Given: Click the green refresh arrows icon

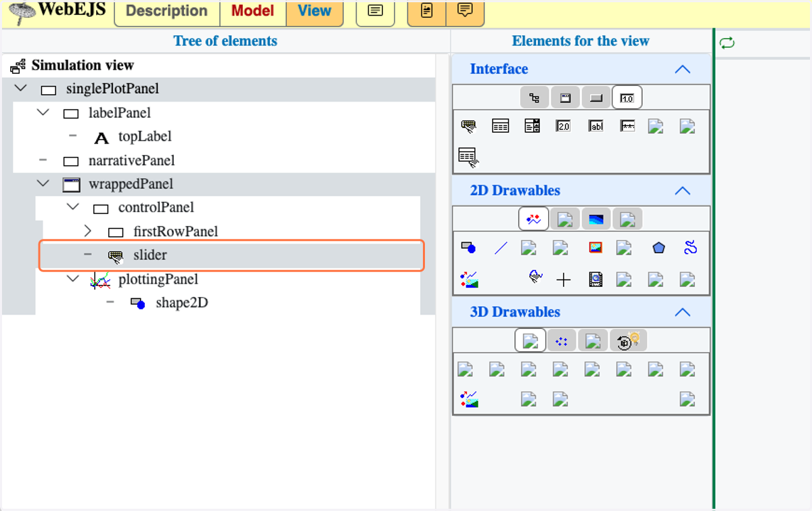Looking at the screenshot, I should point(727,43).
